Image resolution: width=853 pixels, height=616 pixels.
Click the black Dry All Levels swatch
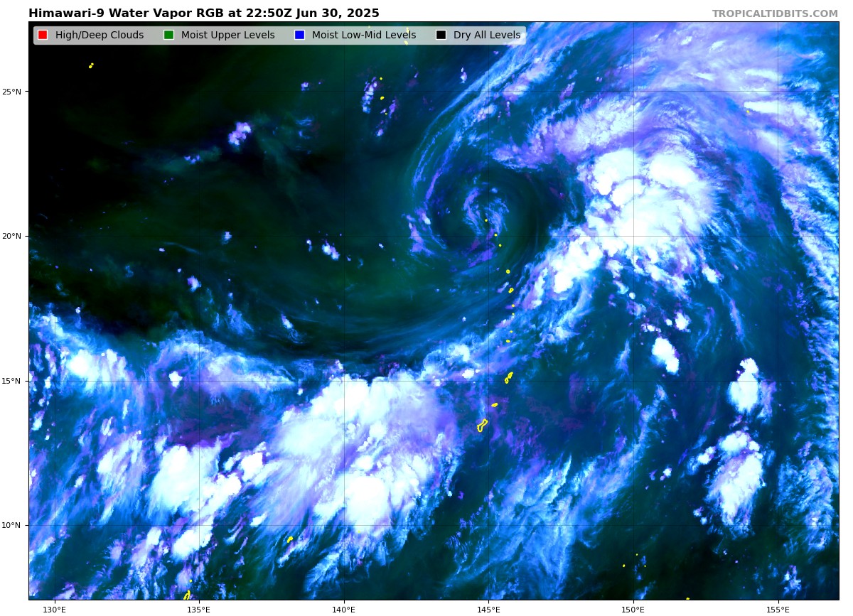(x=441, y=35)
